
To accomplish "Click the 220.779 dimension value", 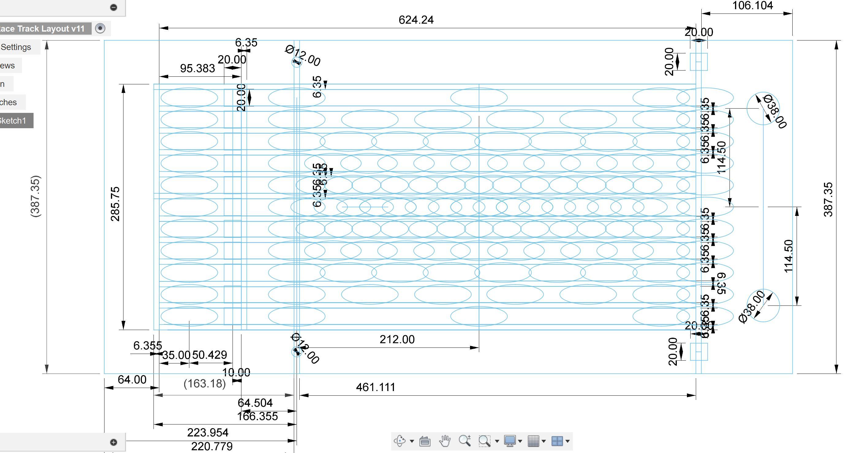I will (212, 447).
